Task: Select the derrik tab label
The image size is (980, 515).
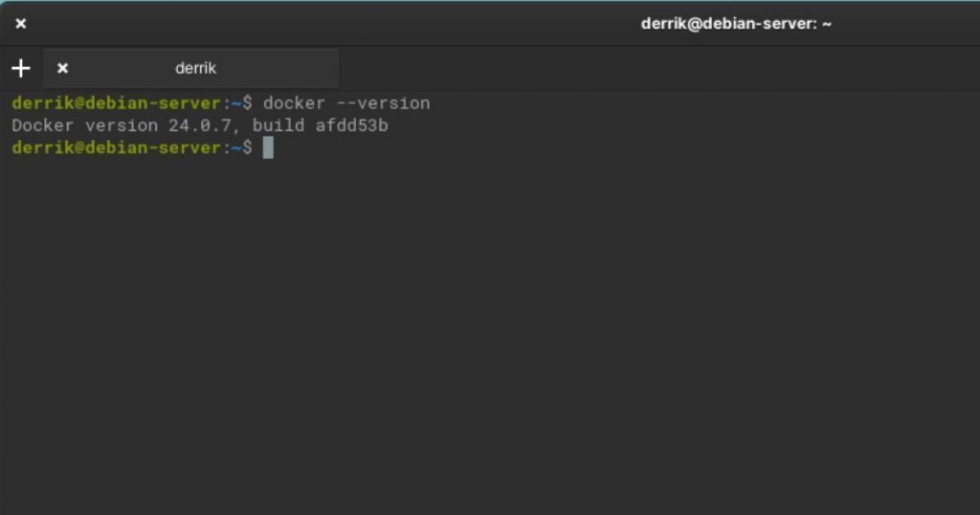Action: [195, 68]
